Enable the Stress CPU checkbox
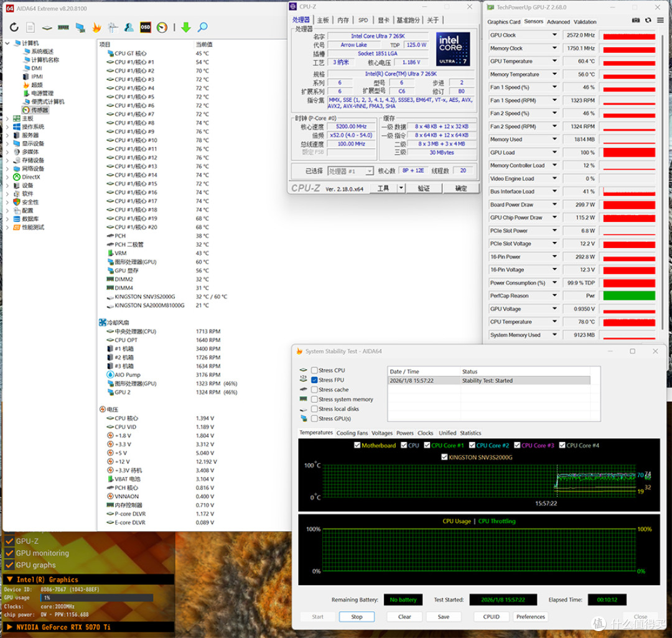Image resolution: width=672 pixels, height=638 pixels. 314,371
